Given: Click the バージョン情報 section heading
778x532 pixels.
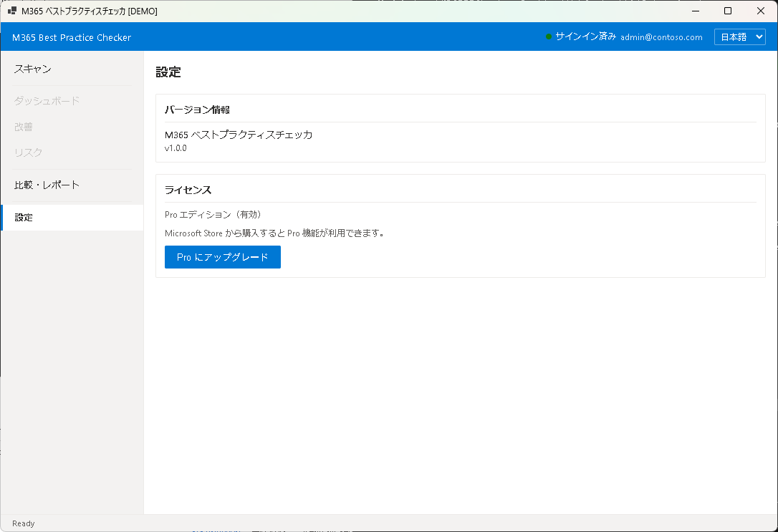Looking at the screenshot, I should point(197,110).
